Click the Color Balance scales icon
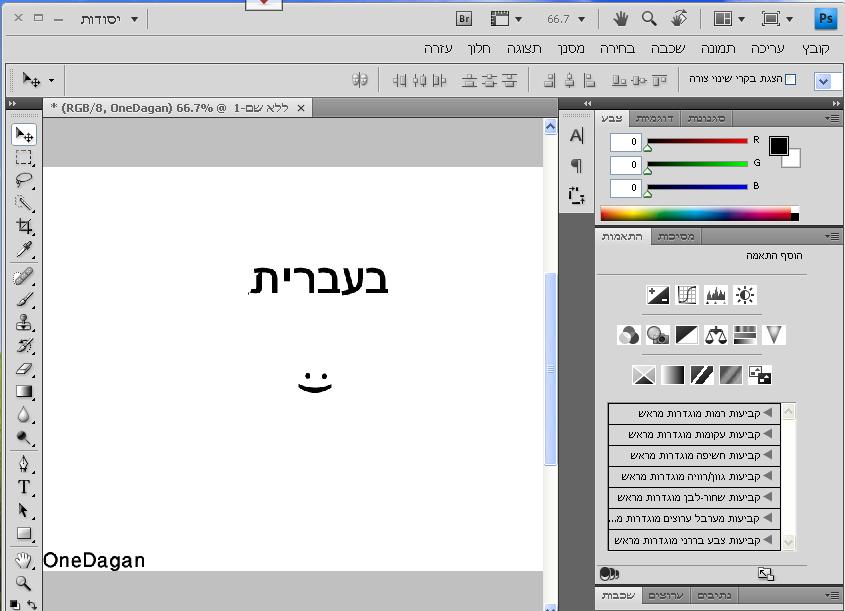845x611 pixels. [x=715, y=335]
